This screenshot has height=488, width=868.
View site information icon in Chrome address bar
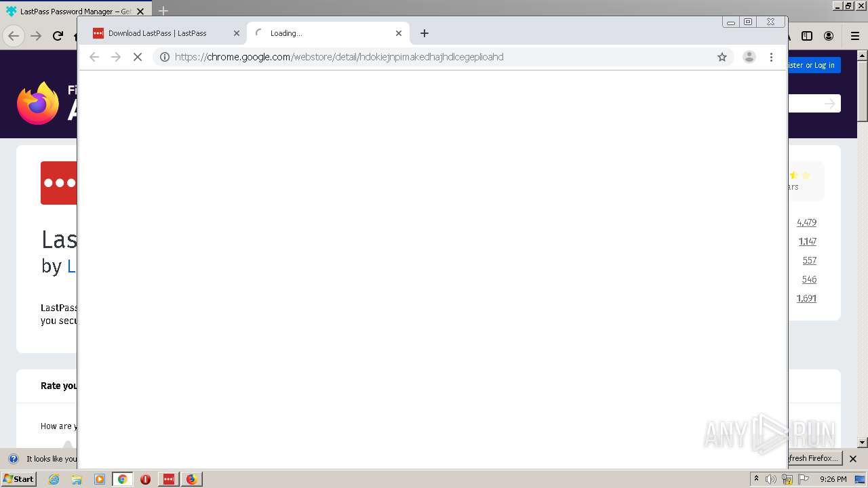164,57
